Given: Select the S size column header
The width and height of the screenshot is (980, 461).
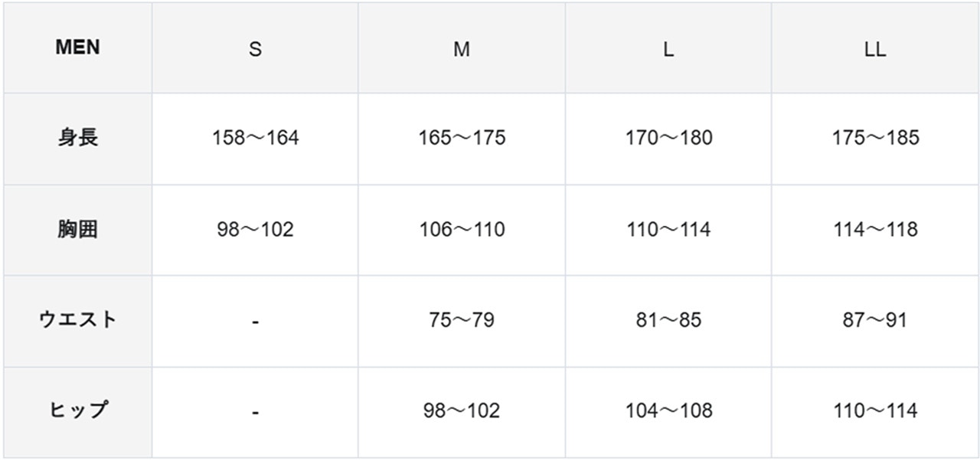Looking at the screenshot, I should pos(255,50).
